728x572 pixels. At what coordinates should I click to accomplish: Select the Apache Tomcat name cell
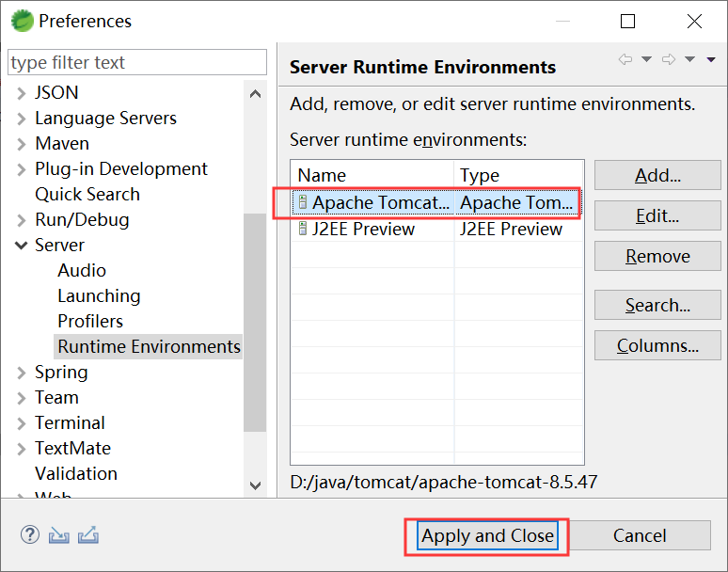(x=372, y=202)
